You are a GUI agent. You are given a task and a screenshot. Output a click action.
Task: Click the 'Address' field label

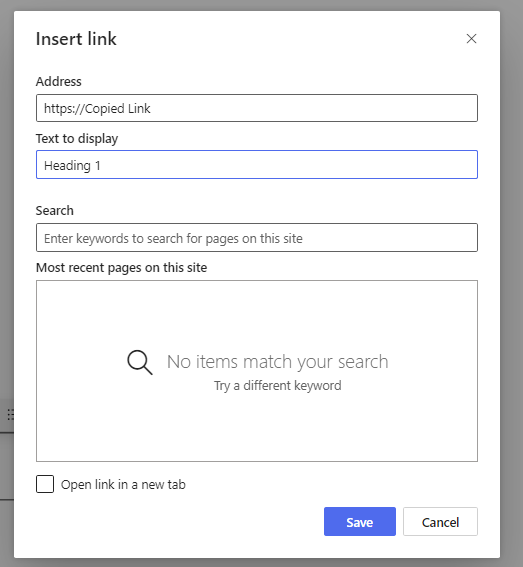coord(59,81)
